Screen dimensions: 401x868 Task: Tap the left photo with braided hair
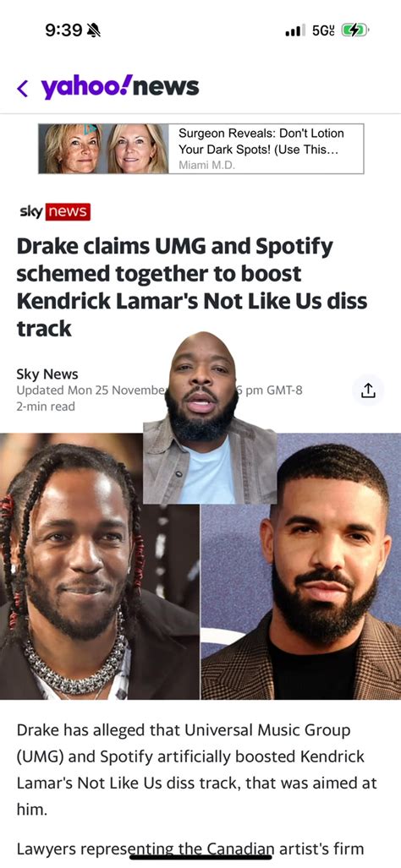tap(100, 565)
